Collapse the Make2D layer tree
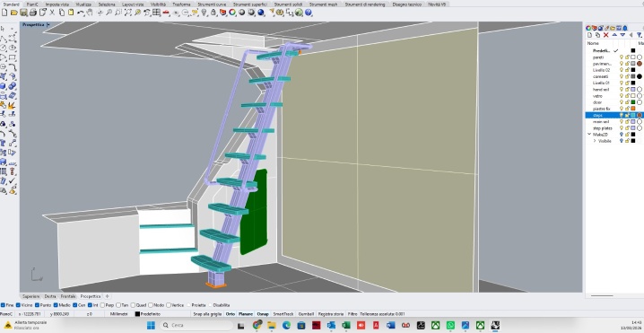The width and height of the screenshot is (644, 333). (x=589, y=135)
